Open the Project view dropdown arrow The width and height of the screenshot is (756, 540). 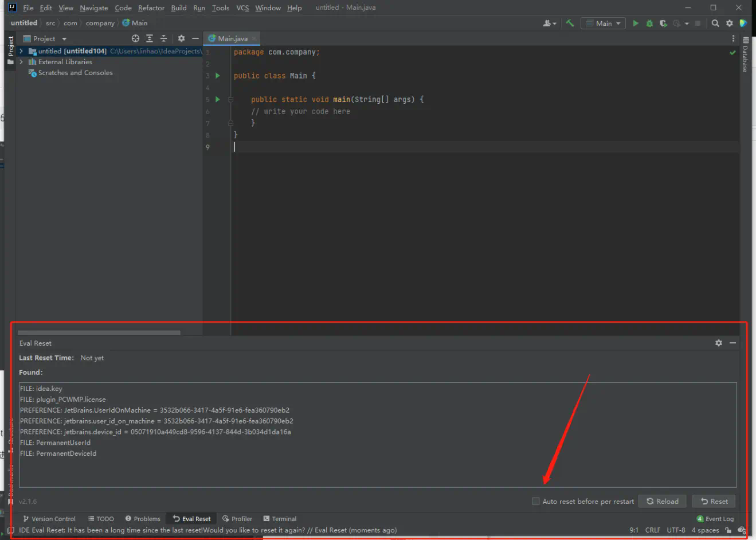point(64,39)
